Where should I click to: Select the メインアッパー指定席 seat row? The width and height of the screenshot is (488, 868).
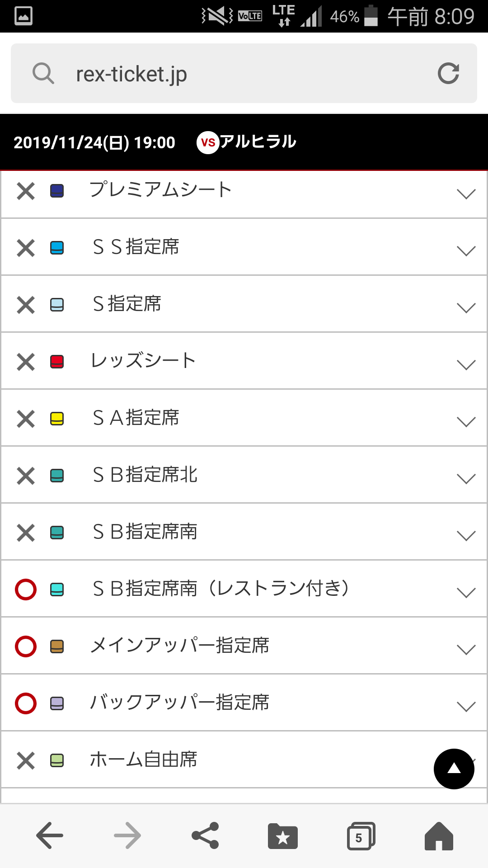(244, 646)
